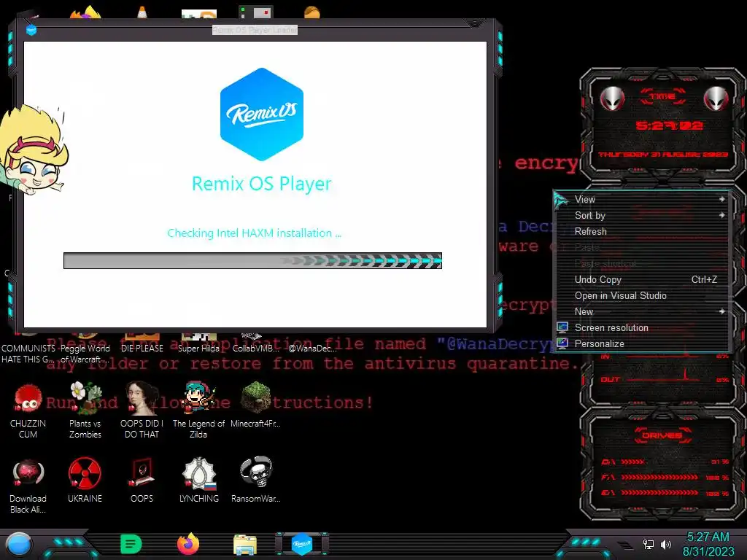The image size is (747, 560).
Task: Click the Checking Intel HAXM installation text
Action: (255, 233)
